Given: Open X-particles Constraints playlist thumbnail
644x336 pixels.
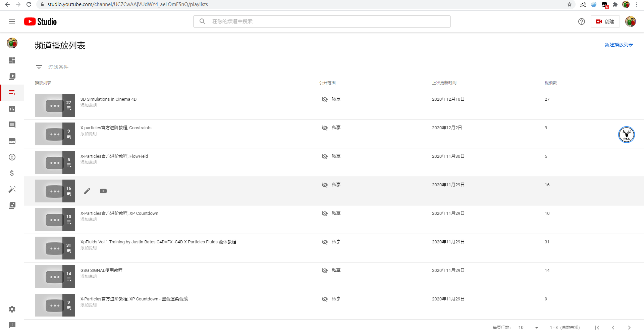Looking at the screenshot, I should (55, 134).
